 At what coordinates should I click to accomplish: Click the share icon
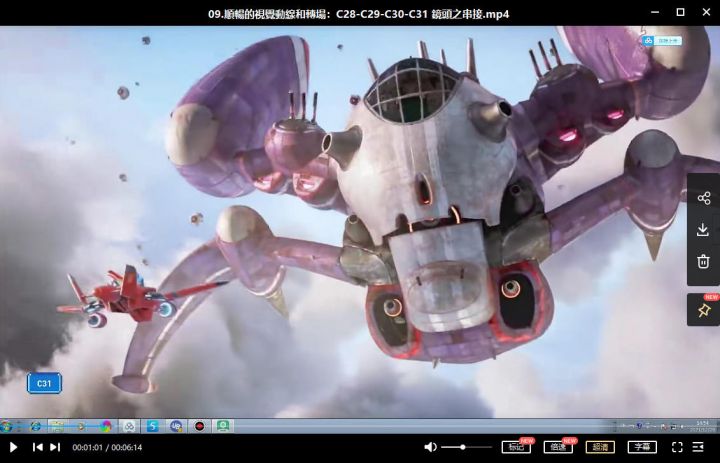coord(703,198)
